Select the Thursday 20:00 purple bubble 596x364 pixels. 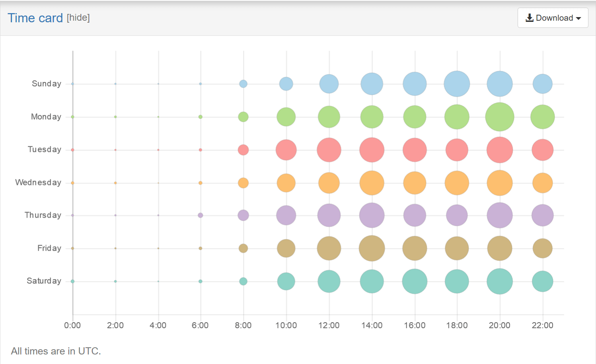500,215
